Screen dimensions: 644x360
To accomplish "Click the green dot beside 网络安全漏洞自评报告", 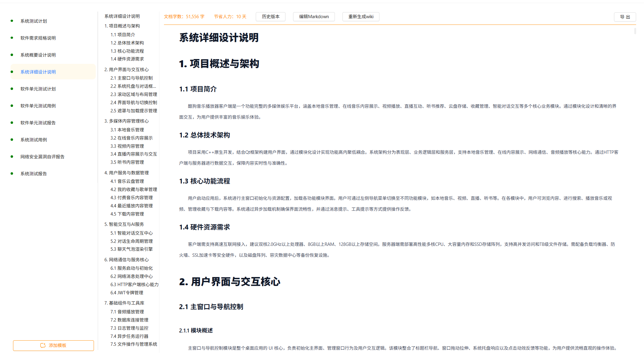I will (x=12, y=157).
